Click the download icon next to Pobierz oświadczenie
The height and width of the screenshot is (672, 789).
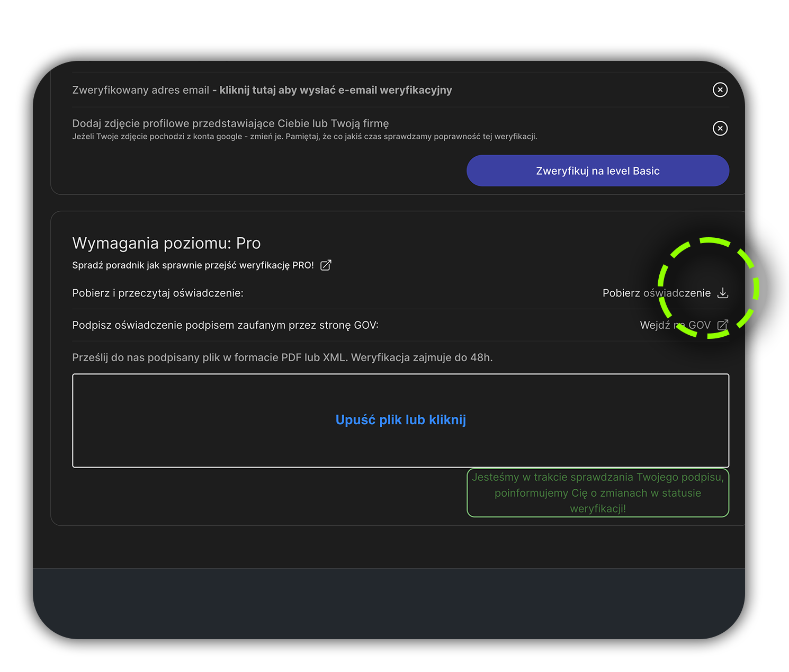[x=722, y=293]
